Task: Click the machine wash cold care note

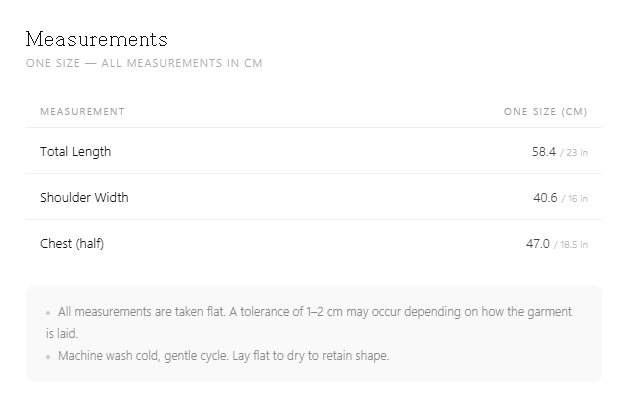Action: 223,355
